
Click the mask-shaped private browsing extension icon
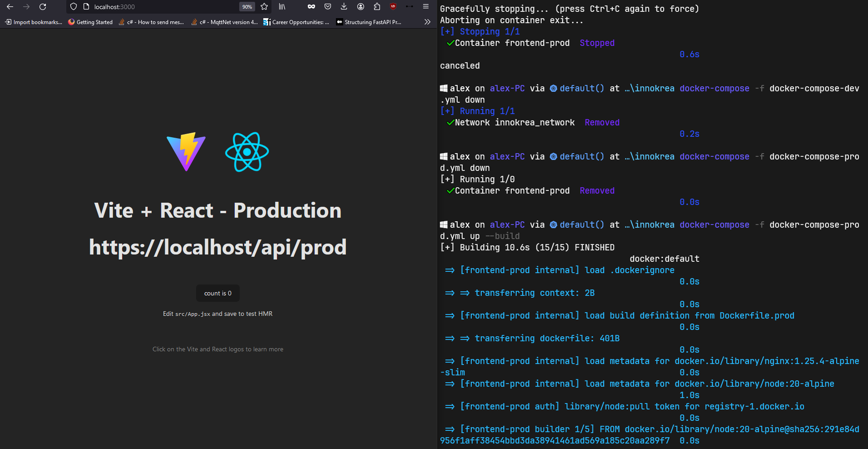[311, 7]
